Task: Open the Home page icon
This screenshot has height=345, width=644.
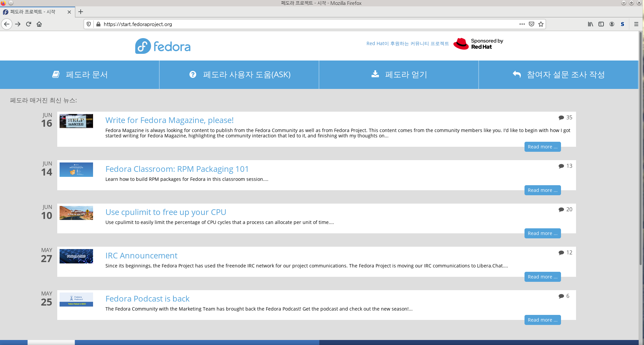Action: click(x=39, y=24)
